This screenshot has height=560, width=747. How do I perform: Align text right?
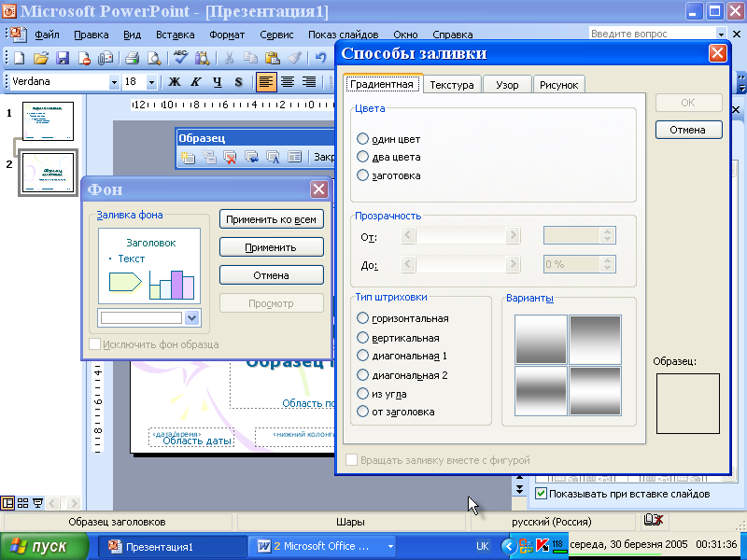(x=309, y=82)
